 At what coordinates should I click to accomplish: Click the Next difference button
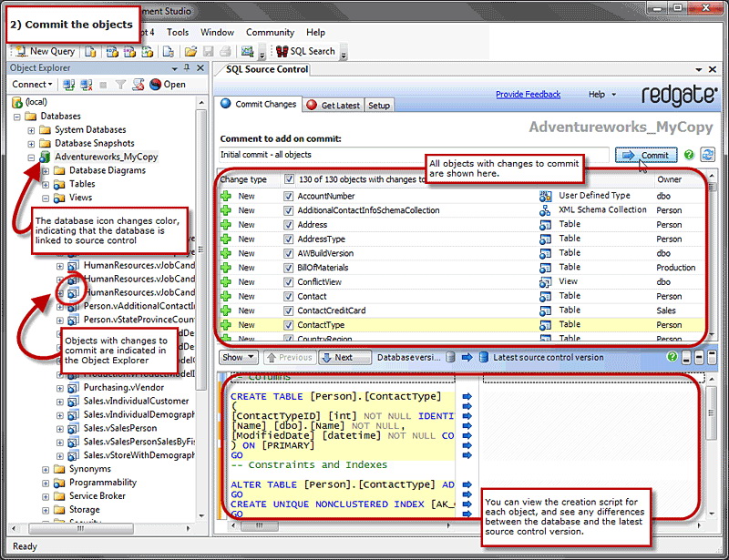pyautogui.click(x=345, y=357)
